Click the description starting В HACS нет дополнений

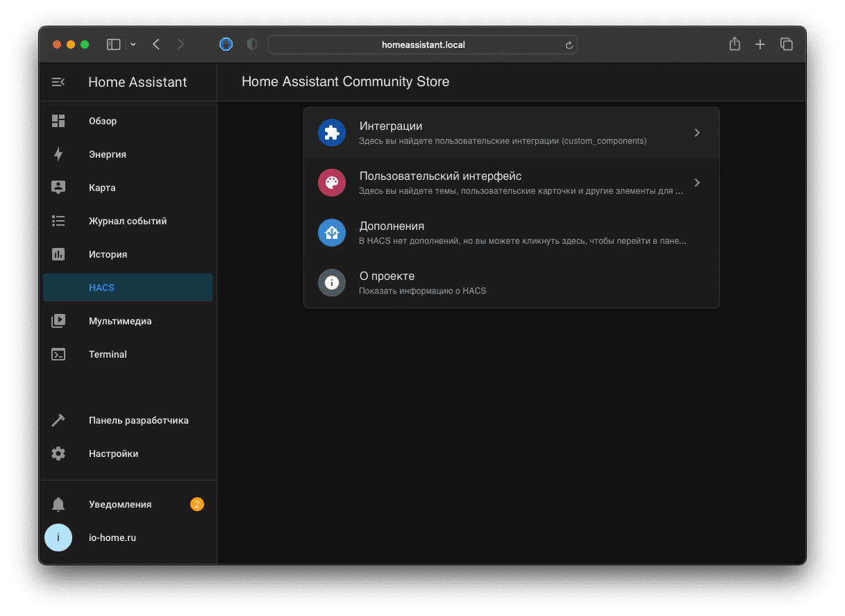523,241
